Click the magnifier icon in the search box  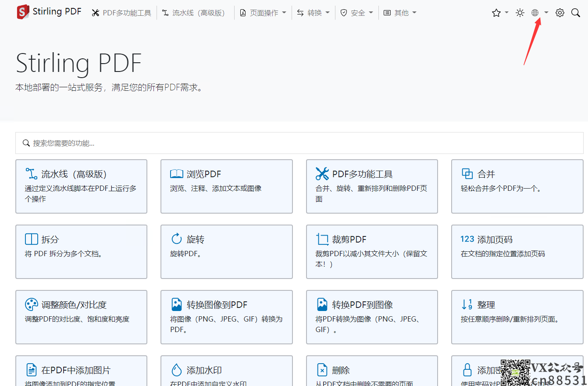(26, 143)
